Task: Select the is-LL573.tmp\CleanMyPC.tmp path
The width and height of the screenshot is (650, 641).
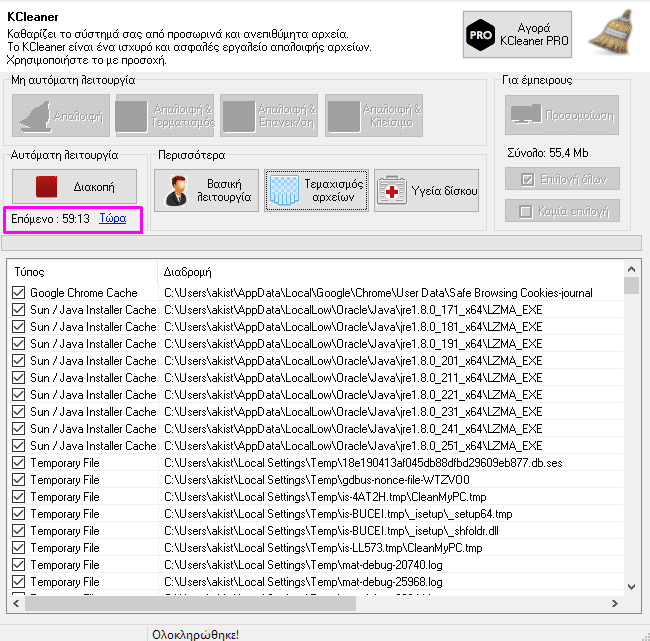Action: coord(323,548)
